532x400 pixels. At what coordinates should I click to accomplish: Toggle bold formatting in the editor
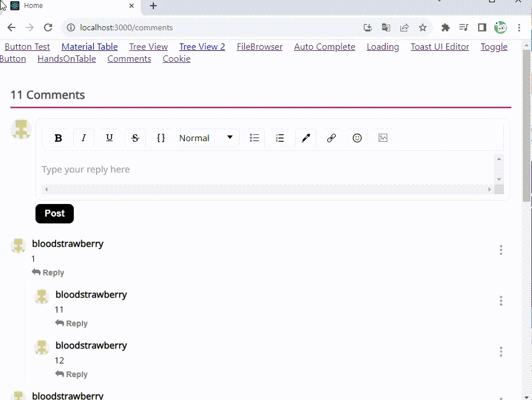(58, 138)
